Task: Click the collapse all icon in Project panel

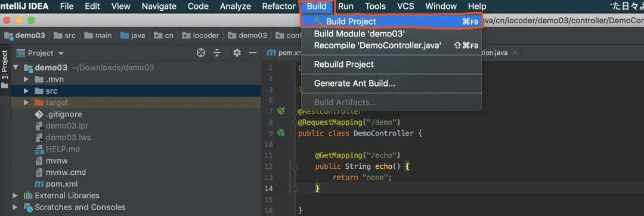Action: tap(217, 53)
